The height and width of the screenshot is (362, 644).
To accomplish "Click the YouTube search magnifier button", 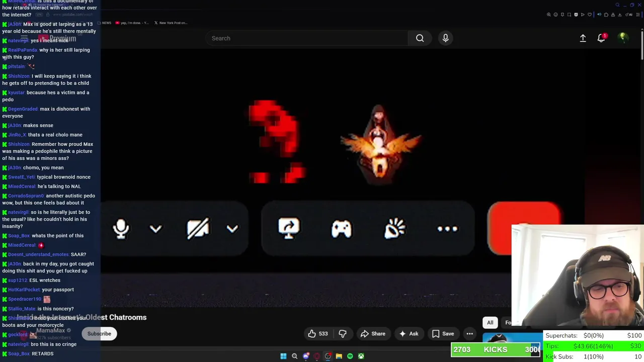I will 420,38.
